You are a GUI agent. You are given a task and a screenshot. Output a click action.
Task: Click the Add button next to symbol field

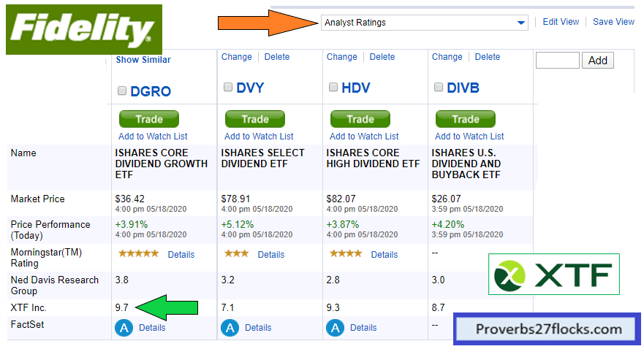(x=597, y=61)
